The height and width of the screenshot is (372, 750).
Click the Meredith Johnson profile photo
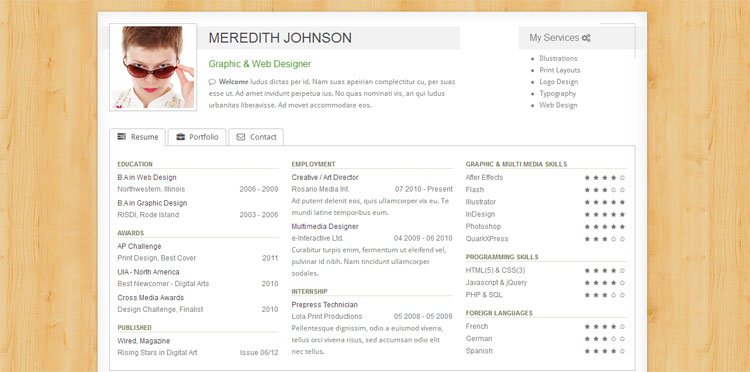[153, 67]
